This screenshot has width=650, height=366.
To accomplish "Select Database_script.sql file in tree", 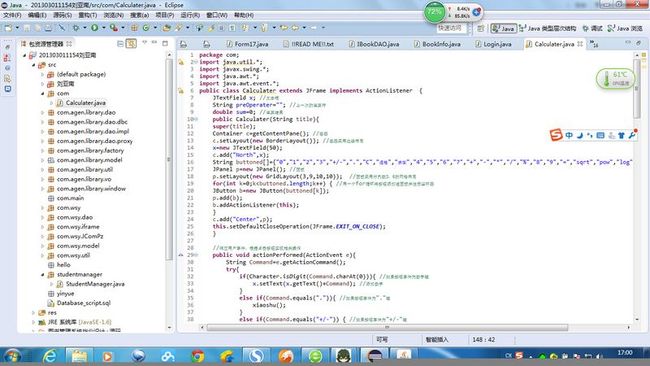I will [x=84, y=303].
